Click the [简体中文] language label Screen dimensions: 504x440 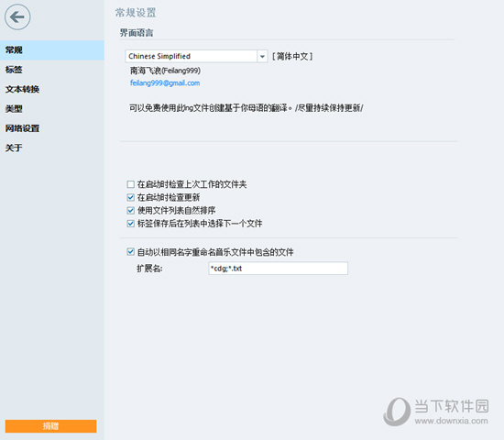[x=292, y=57]
